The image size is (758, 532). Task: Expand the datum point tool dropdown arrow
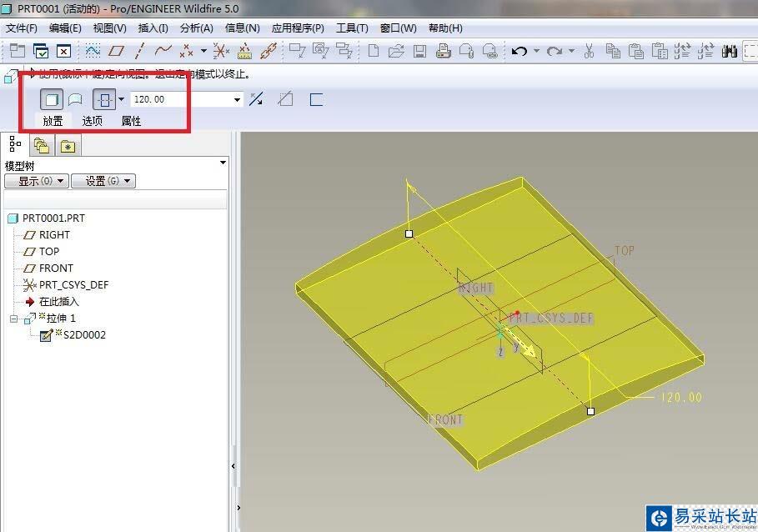(203, 50)
